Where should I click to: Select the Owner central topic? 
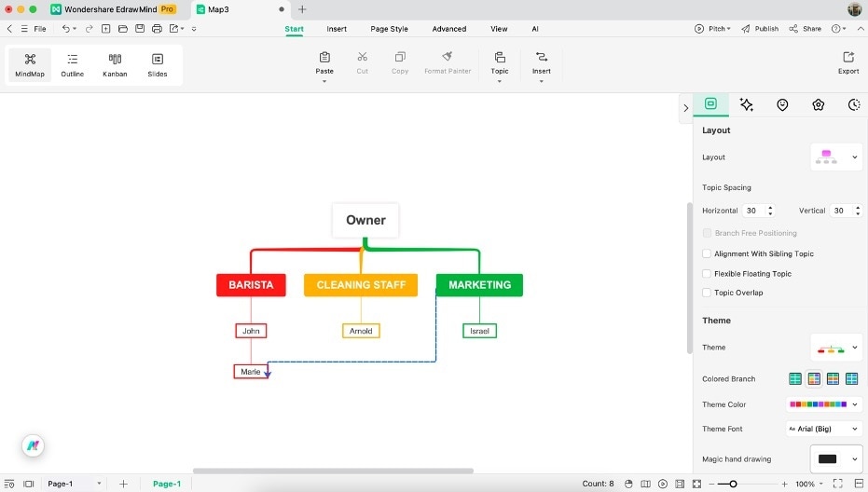tap(365, 220)
